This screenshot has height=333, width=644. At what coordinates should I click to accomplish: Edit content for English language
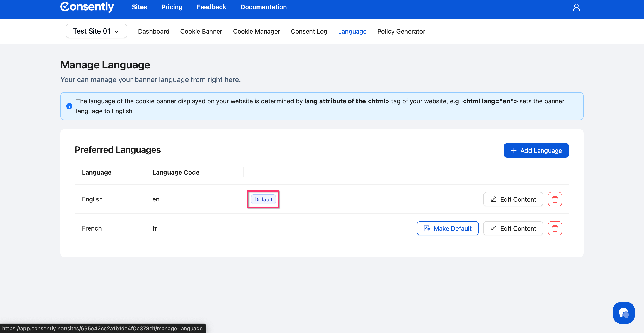(513, 199)
